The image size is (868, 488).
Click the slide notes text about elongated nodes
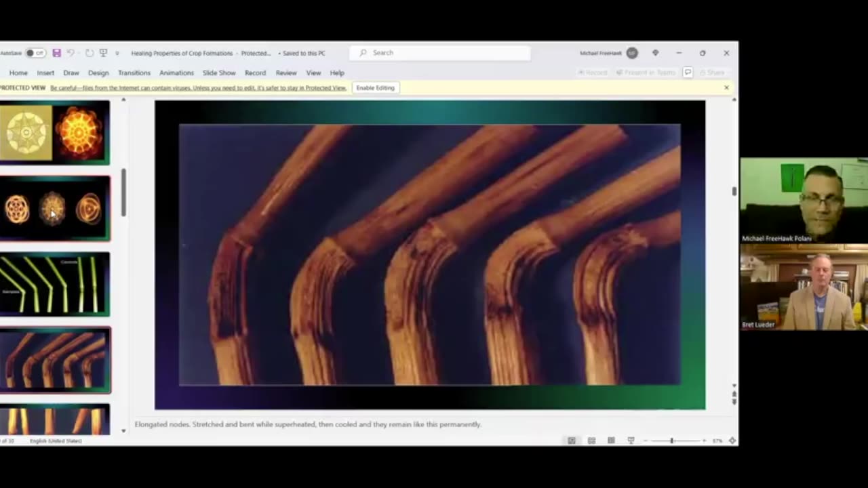coord(308,424)
